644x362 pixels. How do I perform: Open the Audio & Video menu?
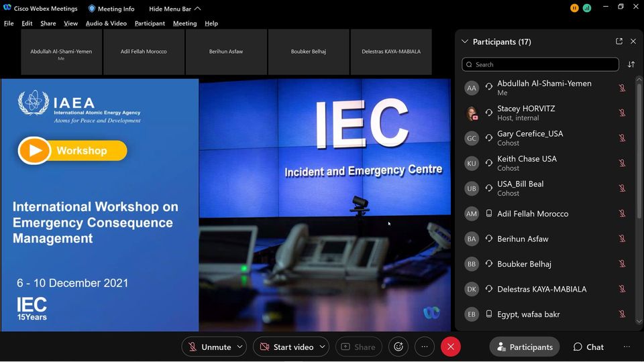coord(106,23)
